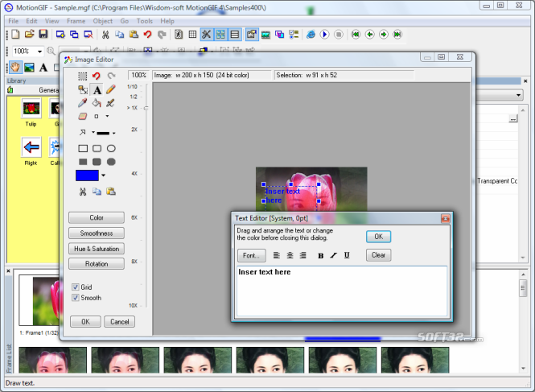Toggle Italic in Text Editor
This screenshot has width=535, height=392.
[334, 255]
